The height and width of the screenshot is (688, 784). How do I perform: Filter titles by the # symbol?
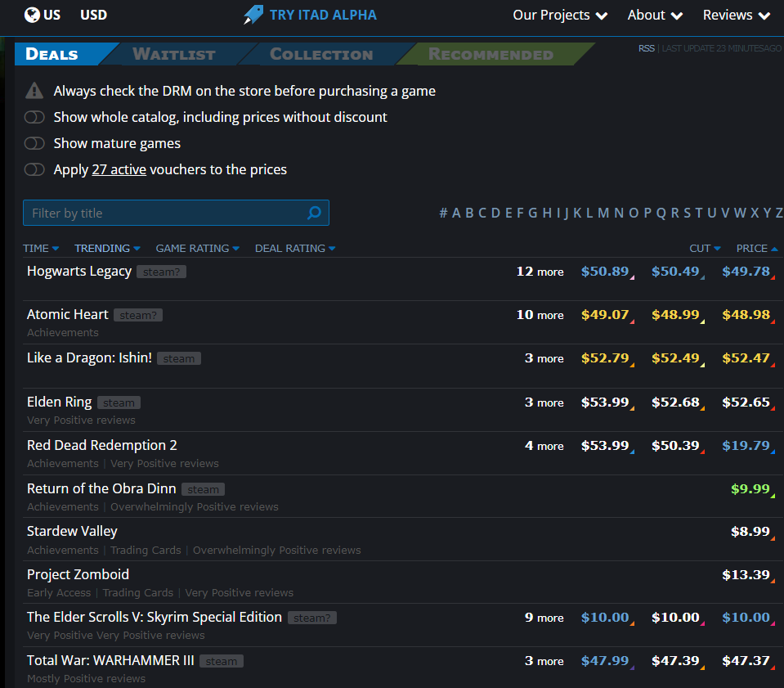click(443, 214)
